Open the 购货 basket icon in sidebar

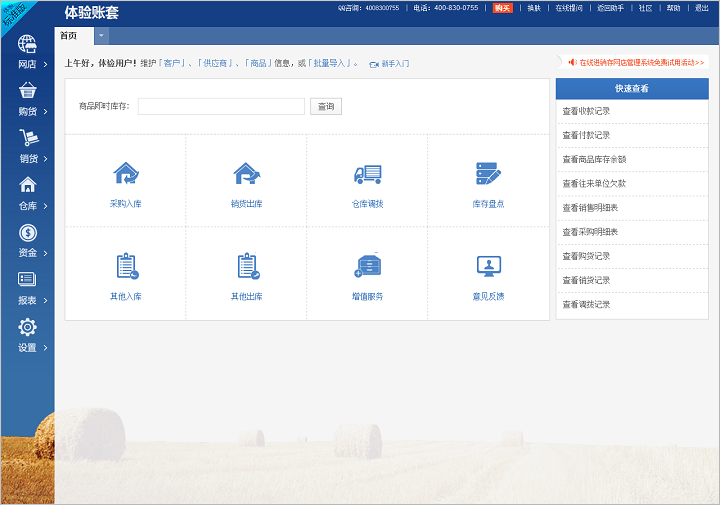point(28,90)
